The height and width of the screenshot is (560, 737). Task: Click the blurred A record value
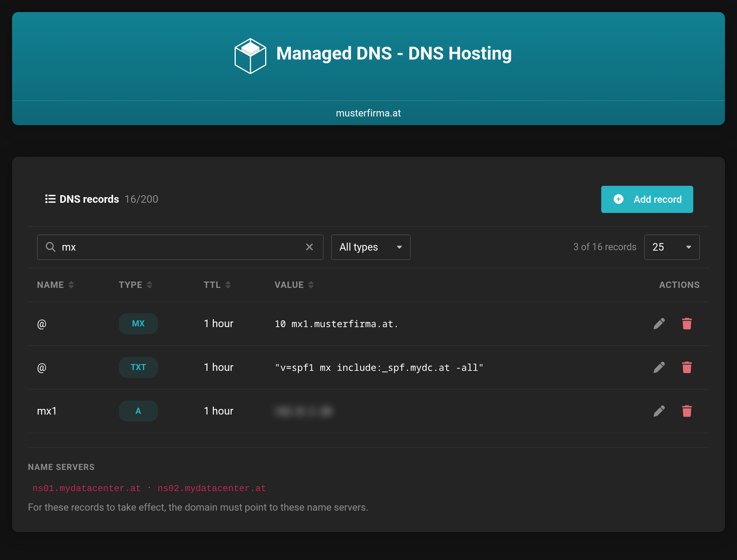point(304,411)
